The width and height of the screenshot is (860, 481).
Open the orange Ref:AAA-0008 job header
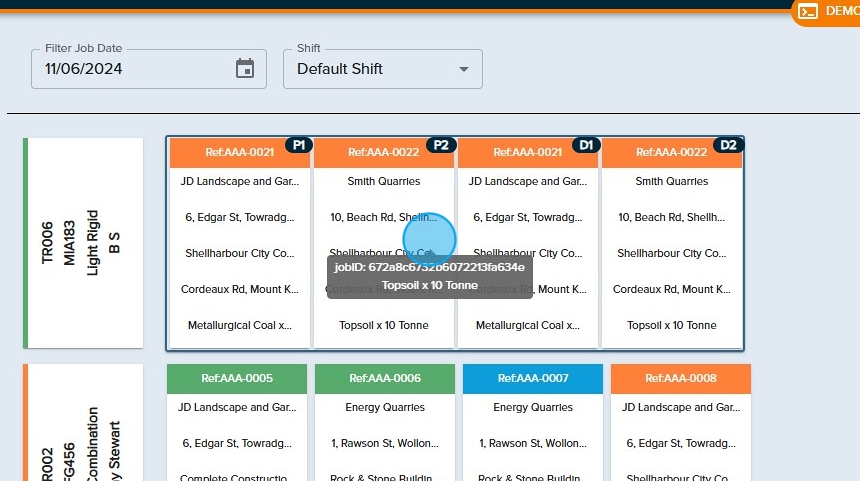(x=680, y=378)
